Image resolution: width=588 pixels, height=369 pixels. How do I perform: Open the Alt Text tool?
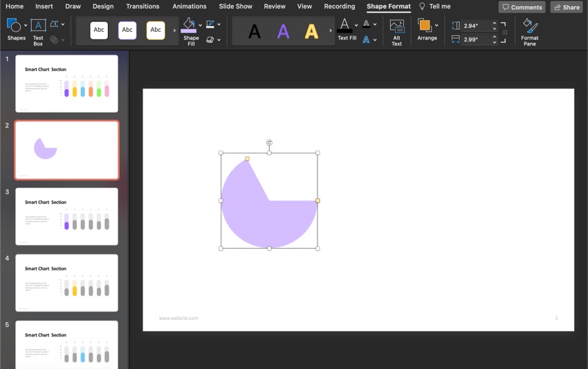point(396,26)
